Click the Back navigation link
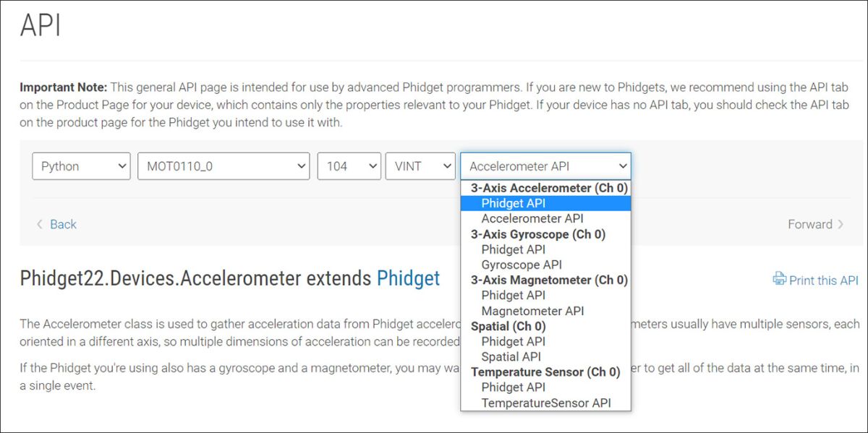The image size is (868, 433). tap(61, 224)
